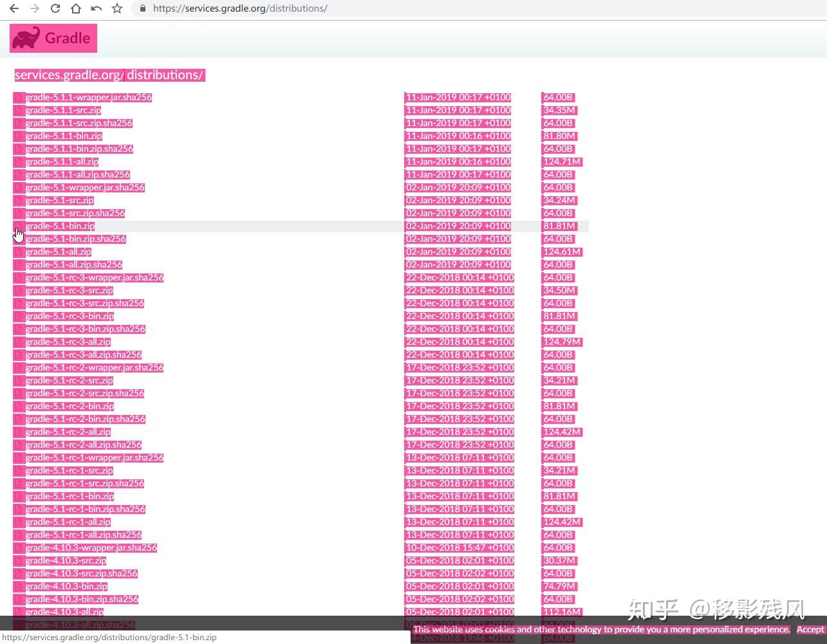This screenshot has height=644, width=827.
Task: Reload the page with refresh icon
Action: pos(55,8)
